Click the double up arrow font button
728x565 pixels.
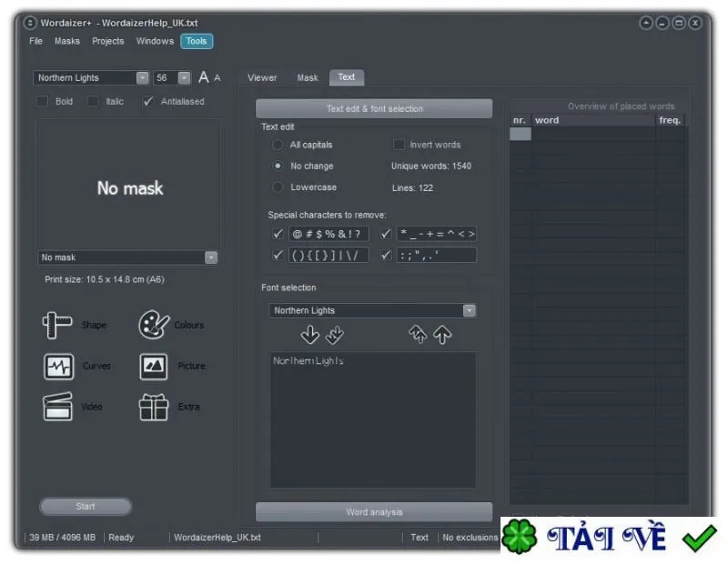(x=418, y=334)
